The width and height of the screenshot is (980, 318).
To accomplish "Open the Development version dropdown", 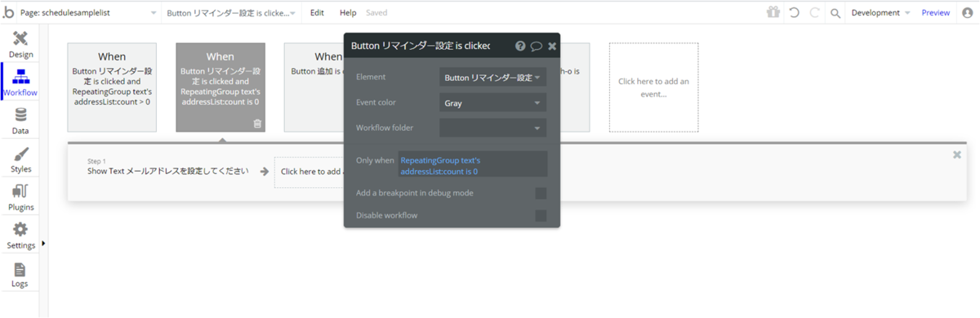I will pos(880,13).
